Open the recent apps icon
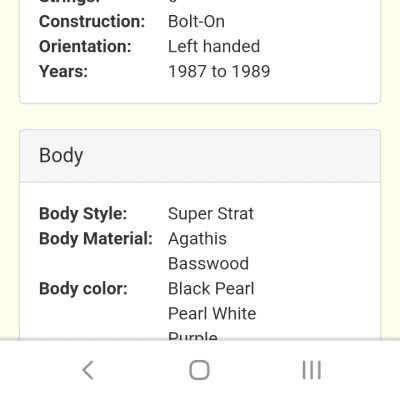Screen dimensions: 400x400 pyautogui.click(x=312, y=370)
